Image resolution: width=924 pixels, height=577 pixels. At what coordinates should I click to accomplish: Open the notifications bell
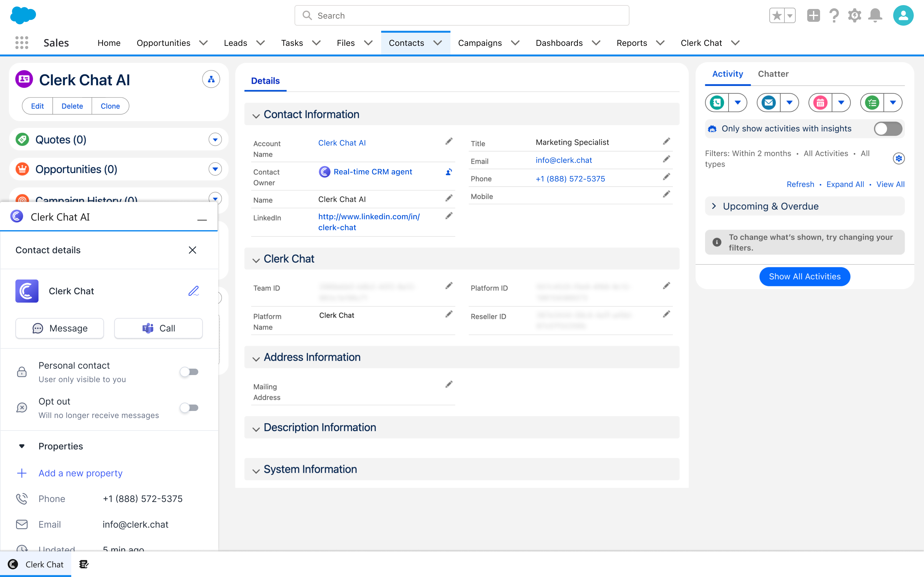coord(875,16)
